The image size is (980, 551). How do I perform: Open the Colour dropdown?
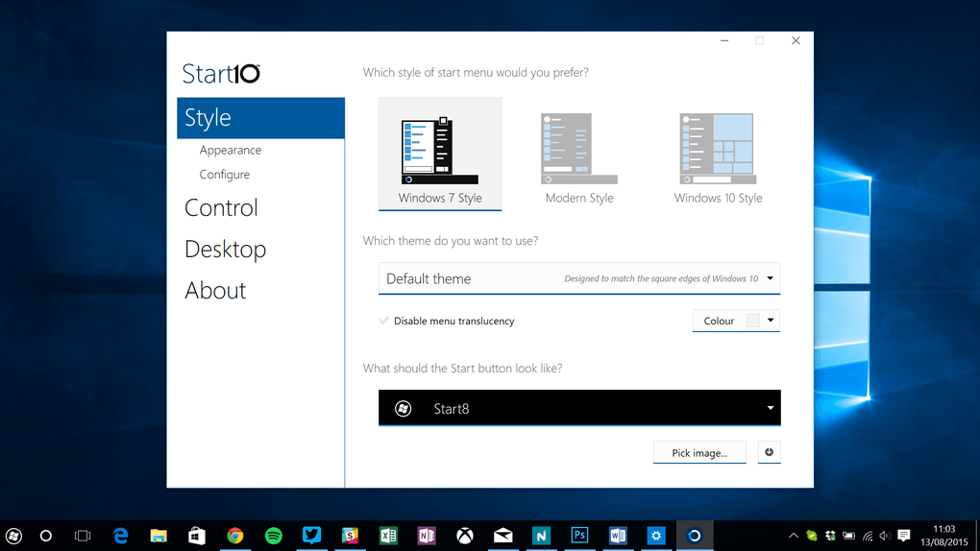[736, 321]
